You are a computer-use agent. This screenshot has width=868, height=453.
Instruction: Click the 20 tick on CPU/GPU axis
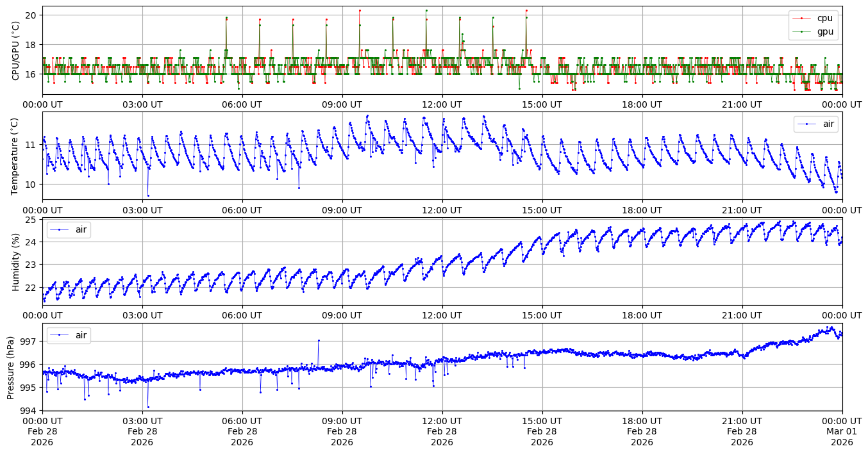pos(31,15)
